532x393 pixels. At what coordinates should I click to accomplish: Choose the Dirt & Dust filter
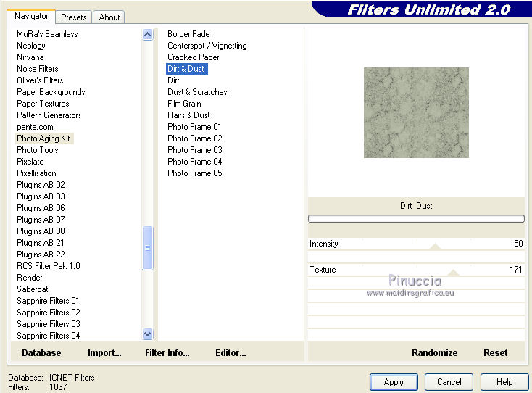pos(186,69)
